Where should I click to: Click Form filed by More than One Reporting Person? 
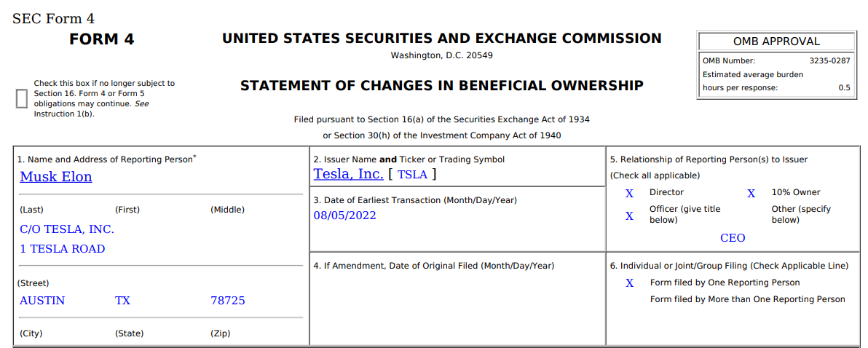pos(747,299)
